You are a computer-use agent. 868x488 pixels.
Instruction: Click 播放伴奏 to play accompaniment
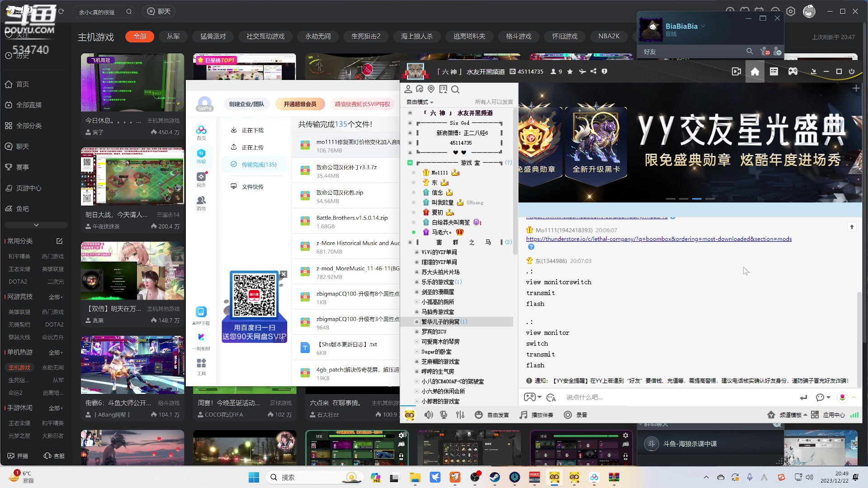(537, 415)
